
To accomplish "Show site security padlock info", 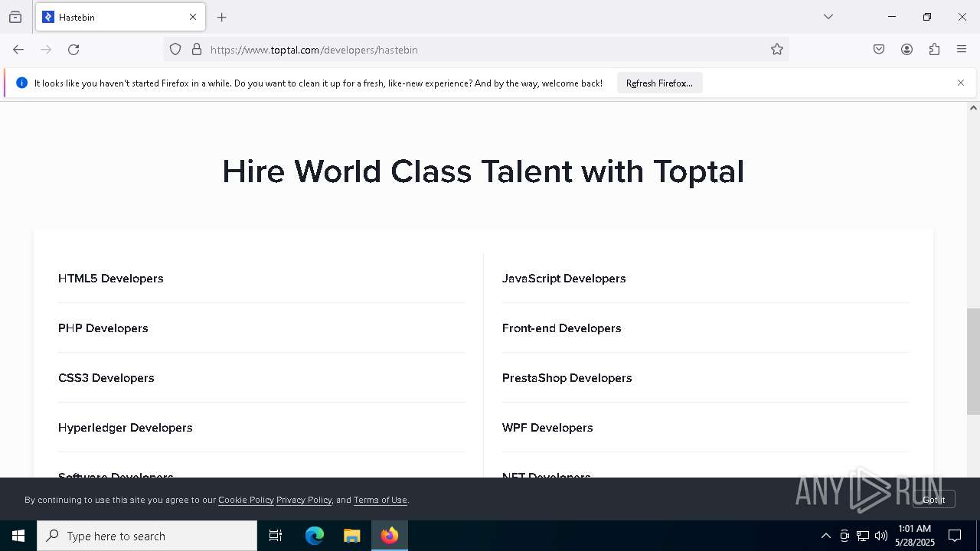I will (x=197, y=50).
